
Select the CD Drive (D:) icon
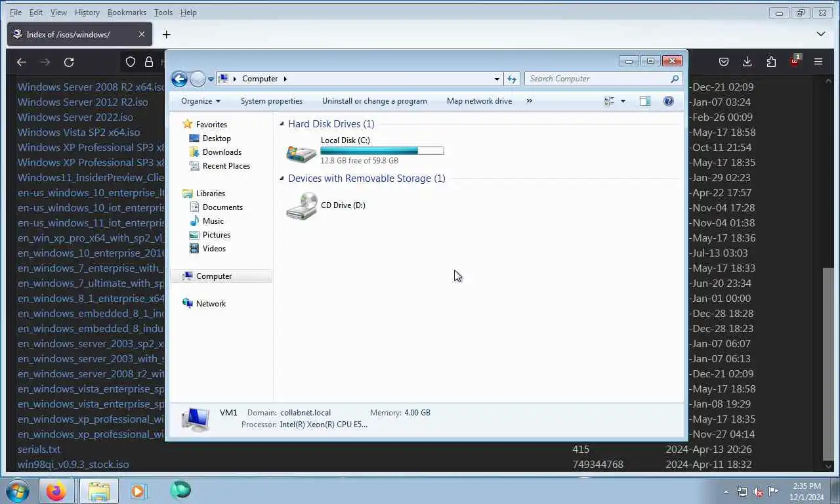301,206
